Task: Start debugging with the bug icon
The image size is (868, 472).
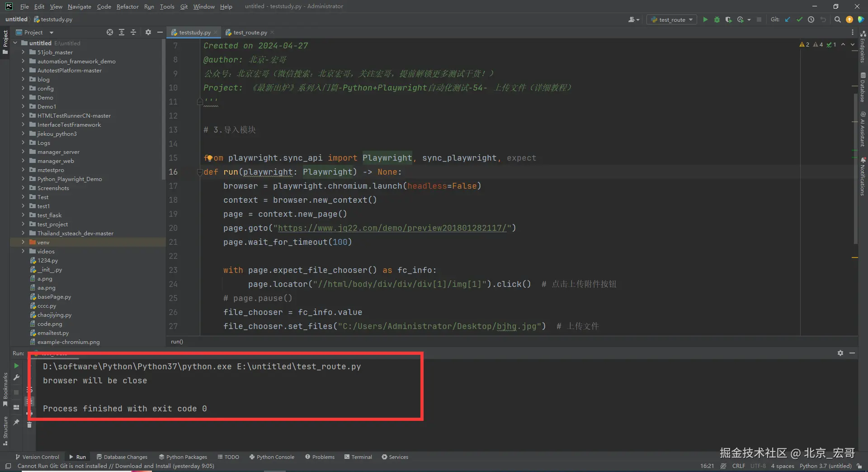Action: click(717, 19)
